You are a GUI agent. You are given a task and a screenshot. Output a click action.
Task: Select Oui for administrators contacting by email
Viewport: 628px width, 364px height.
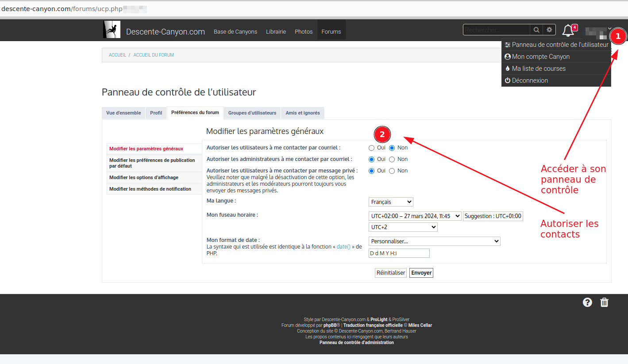(x=372, y=159)
